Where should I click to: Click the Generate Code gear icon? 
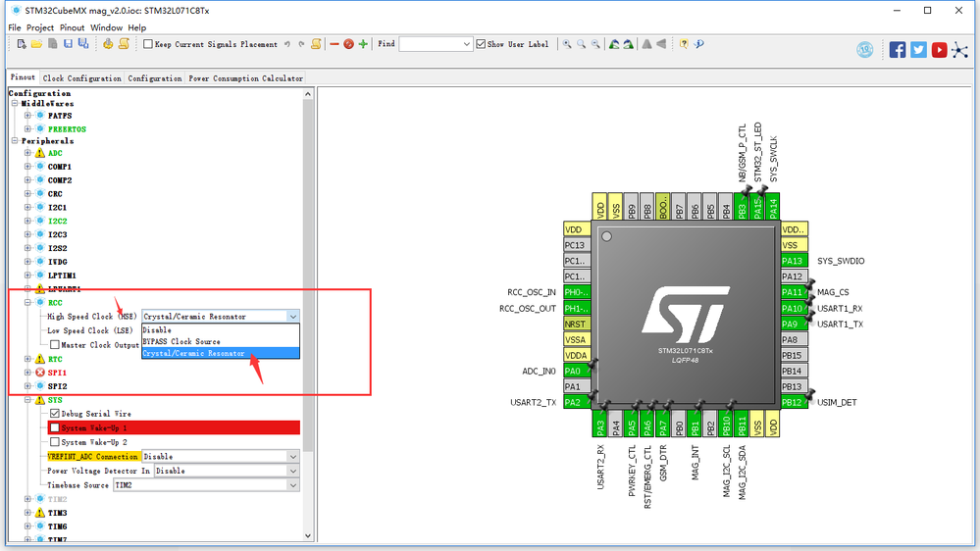point(108,44)
